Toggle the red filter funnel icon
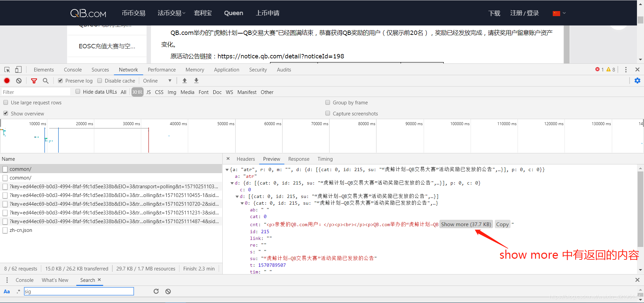Image resolution: width=644 pixels, height=303 pixels. tap(34, 81)
